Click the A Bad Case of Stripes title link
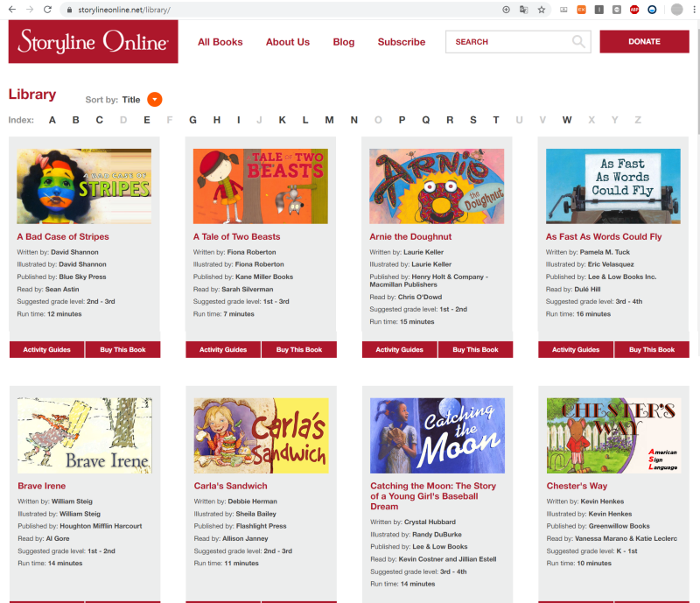700x603 pixels. click(x=63, y=236)
